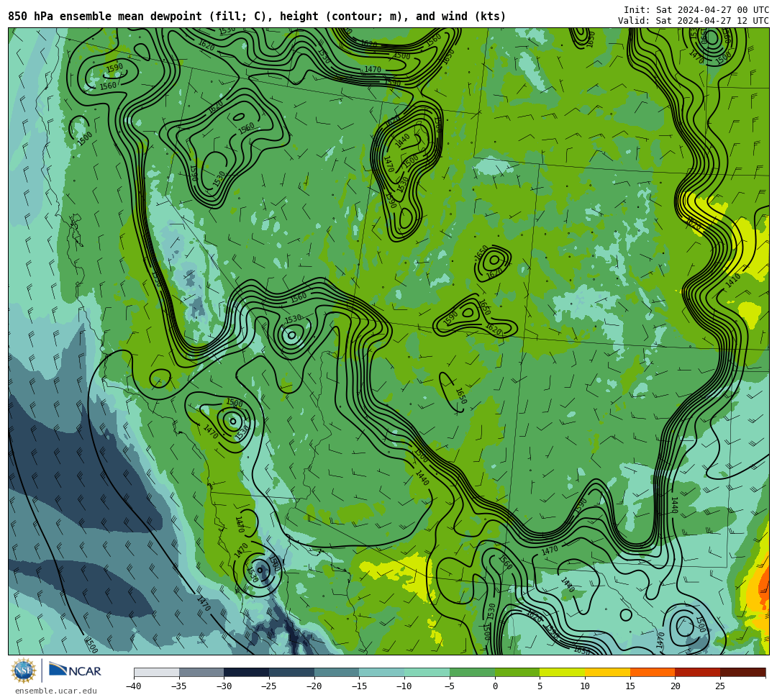The image size is (777, 700).
Task: Click the -5 colorbar tick label
Action: [x=450, y=686]
